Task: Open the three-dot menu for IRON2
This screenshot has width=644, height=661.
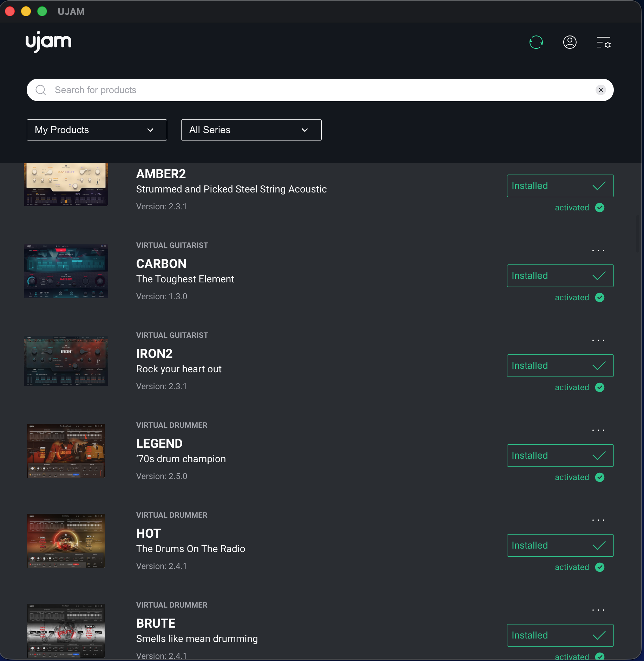Action: tap(598, 340)
